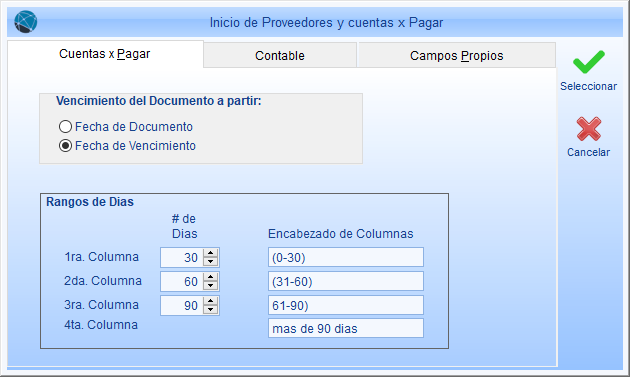
Task: Click the 3ra. Columna label
Action: [102, 305]
